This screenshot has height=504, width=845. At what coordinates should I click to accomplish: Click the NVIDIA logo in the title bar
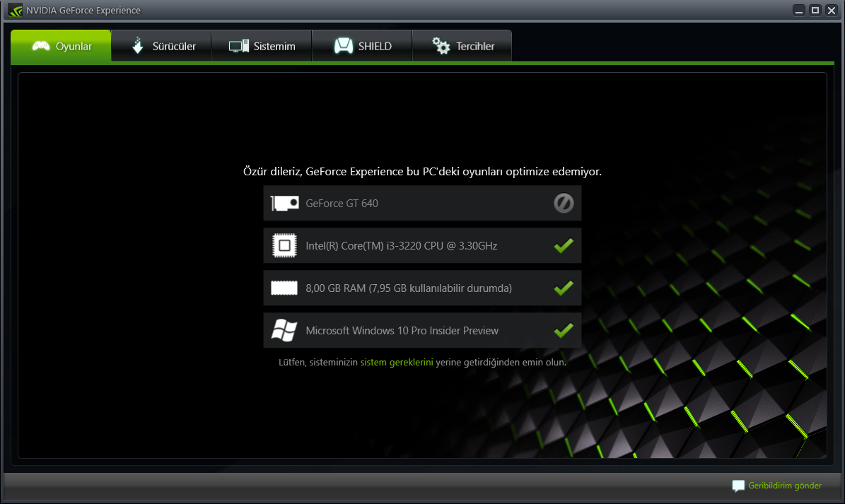15,10
